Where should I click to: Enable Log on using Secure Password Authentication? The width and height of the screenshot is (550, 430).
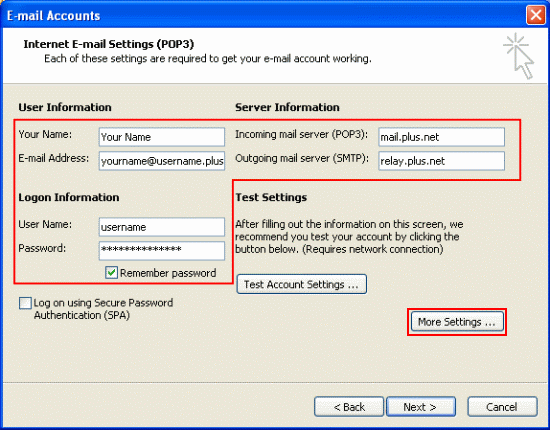pos(25,303)
